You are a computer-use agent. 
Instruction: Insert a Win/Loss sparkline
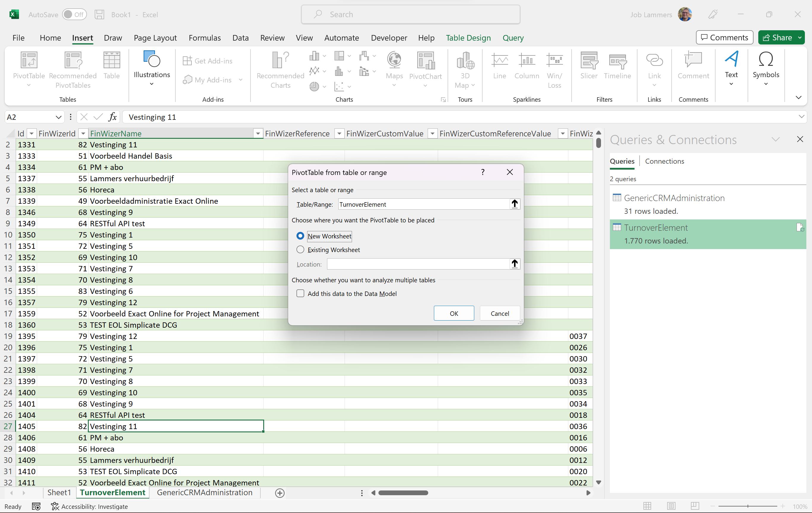pos(554,70)
